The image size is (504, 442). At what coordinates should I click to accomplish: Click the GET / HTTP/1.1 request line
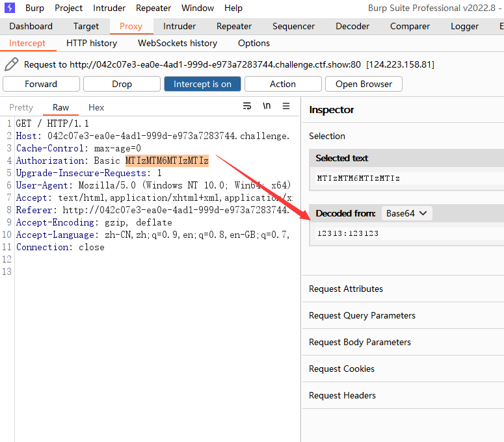coord(53,123)
